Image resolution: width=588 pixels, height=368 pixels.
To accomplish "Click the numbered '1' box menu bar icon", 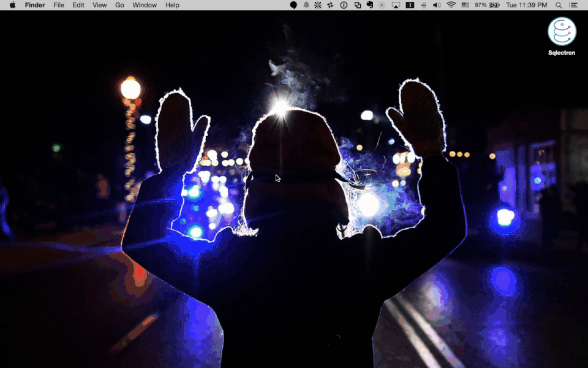I will (x=410, y=5).
